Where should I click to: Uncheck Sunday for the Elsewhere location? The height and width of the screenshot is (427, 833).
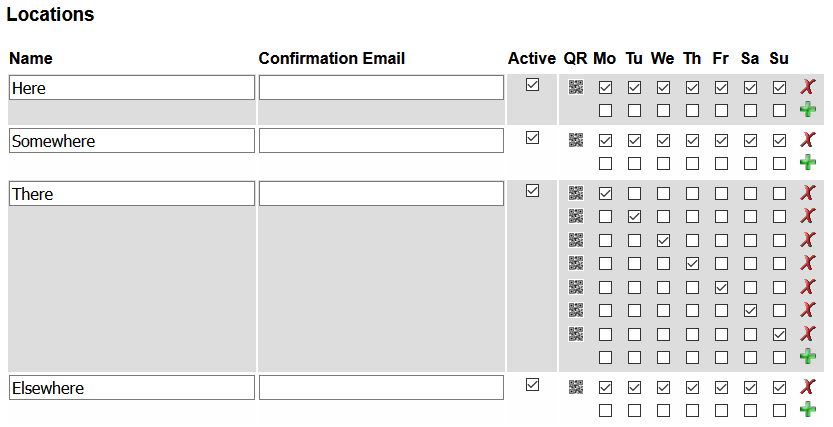pyautogui.click(x=780, y=386)
